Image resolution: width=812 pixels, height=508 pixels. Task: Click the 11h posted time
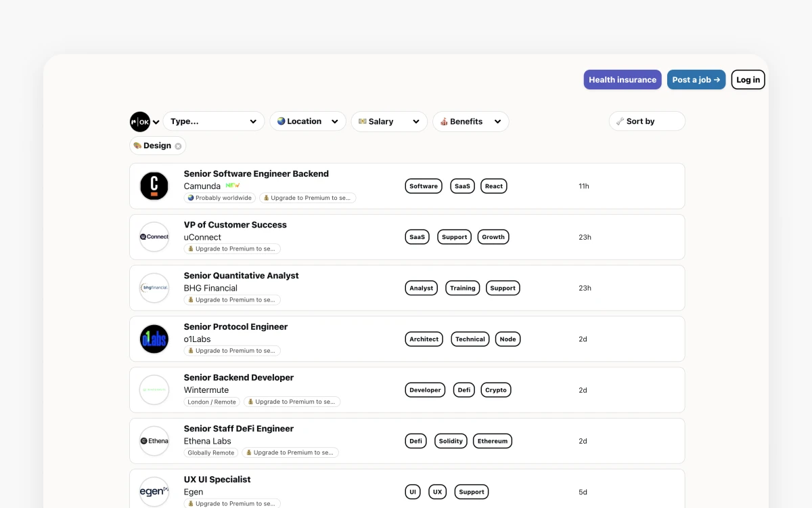coord(584,186)
